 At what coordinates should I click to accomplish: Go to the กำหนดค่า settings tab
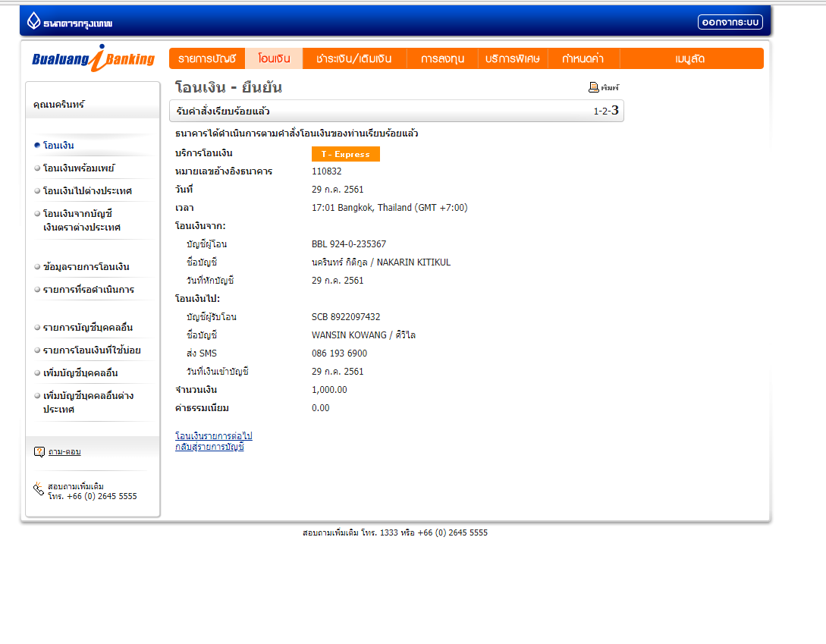[583, 58]
